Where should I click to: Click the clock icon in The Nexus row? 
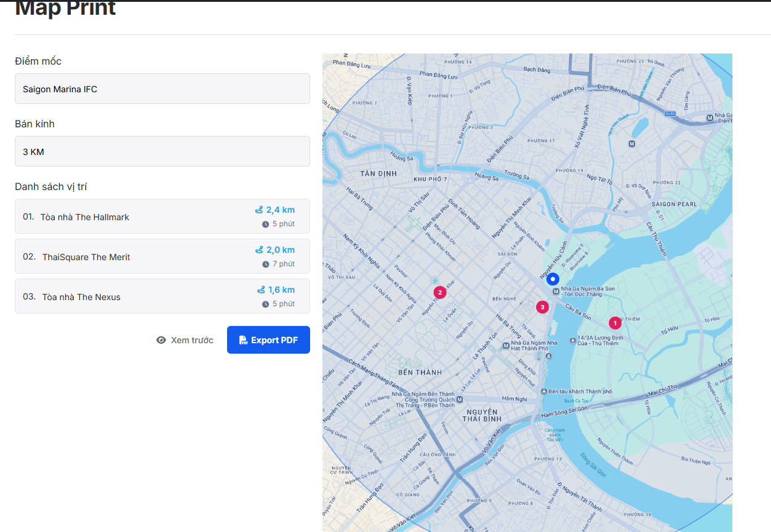[x=266, y=304]
